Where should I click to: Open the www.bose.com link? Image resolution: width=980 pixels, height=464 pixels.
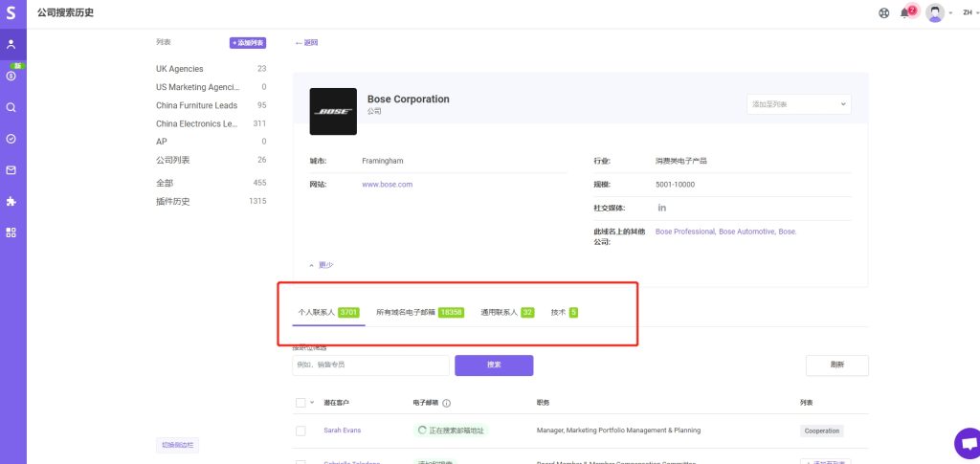tap(387, 185)
